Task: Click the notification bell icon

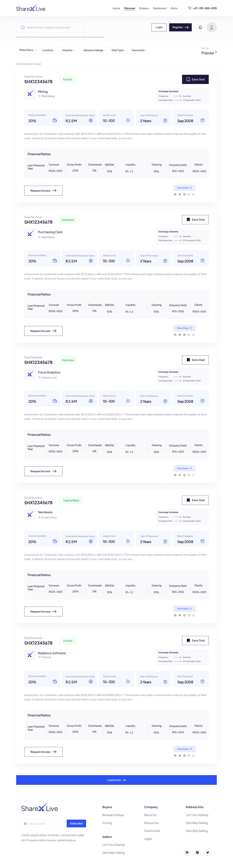Action: point(200,27)
